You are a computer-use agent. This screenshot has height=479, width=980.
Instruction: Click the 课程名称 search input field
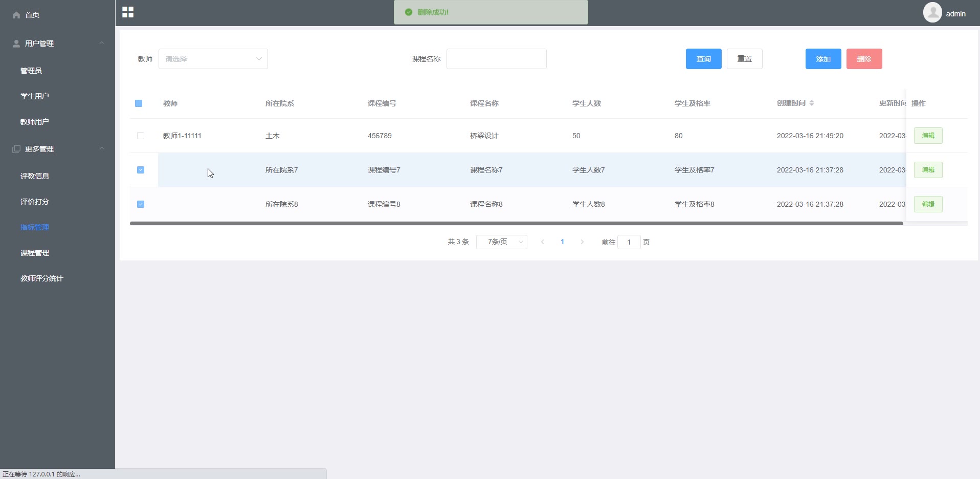(x=497, y=59)
